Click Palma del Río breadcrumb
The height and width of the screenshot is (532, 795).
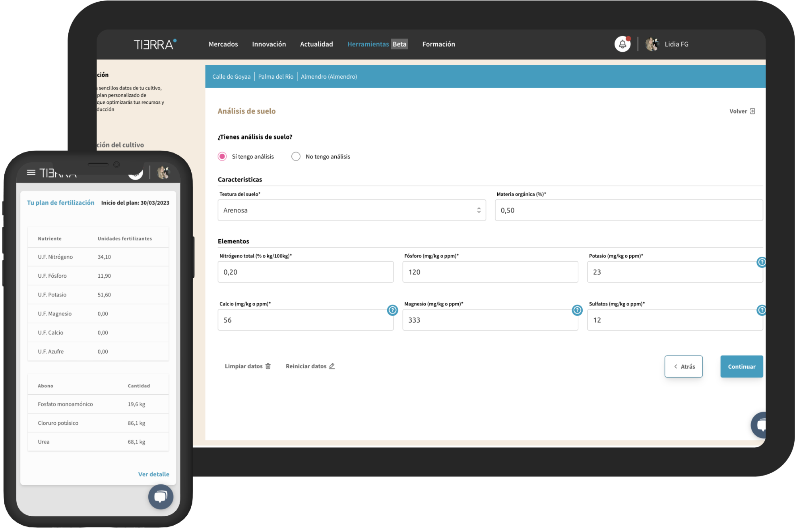point(276,77)
